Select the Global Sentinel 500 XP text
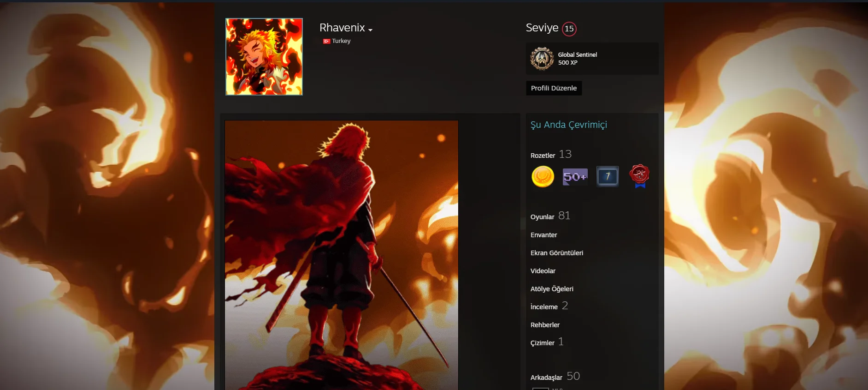The height and width of the screenshot is (390, 868). 578,59
